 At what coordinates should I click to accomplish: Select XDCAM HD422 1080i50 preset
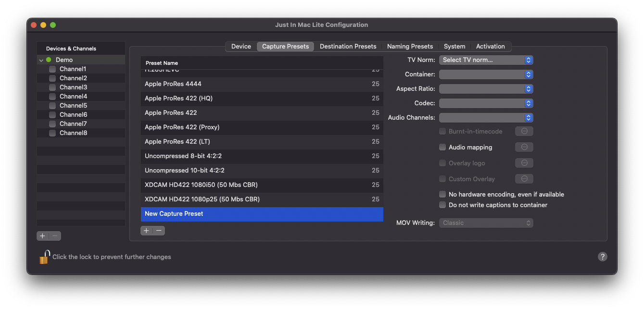coord(262,185)
